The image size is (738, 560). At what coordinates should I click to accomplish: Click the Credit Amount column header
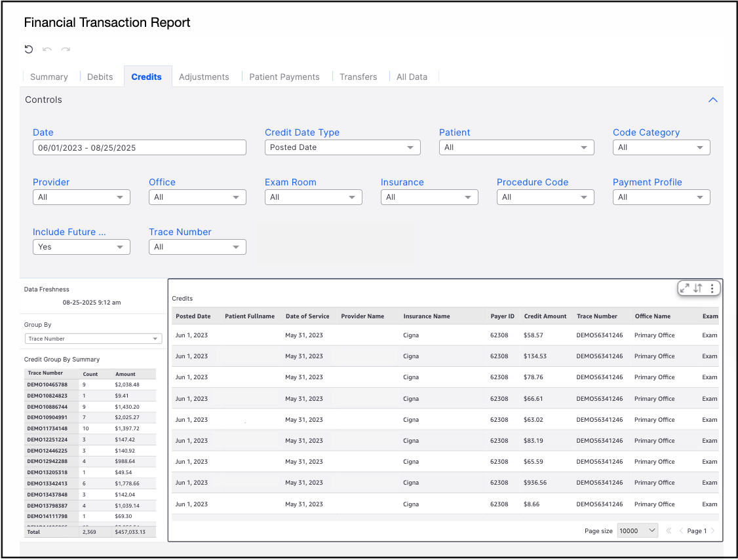click(545, 316)
